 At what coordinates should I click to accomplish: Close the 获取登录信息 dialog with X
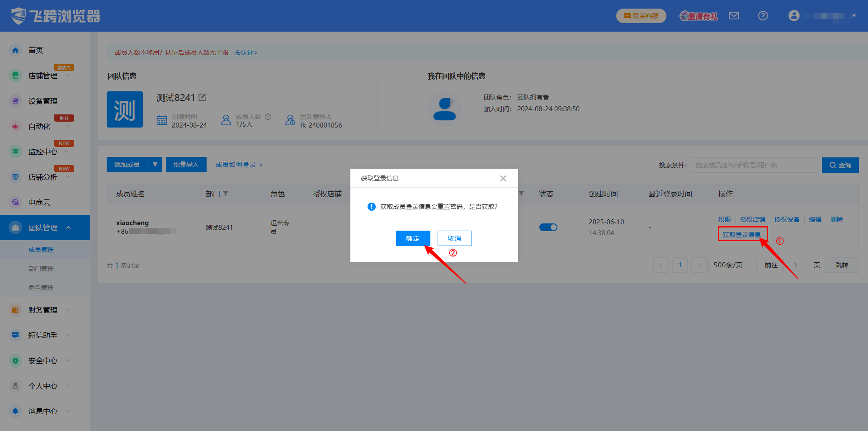(x=503, y=179)
